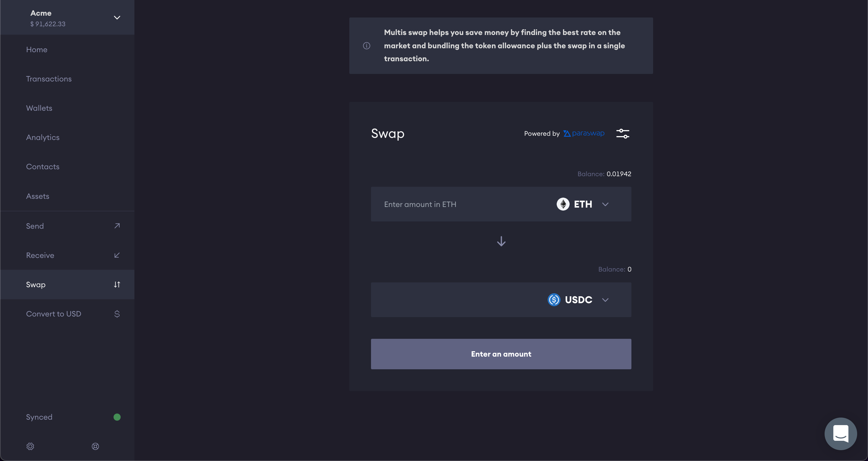The width and height of the screenshot is (868, 461).
Task: Open swap settings sliders icon
Action: tap(622, 134)
